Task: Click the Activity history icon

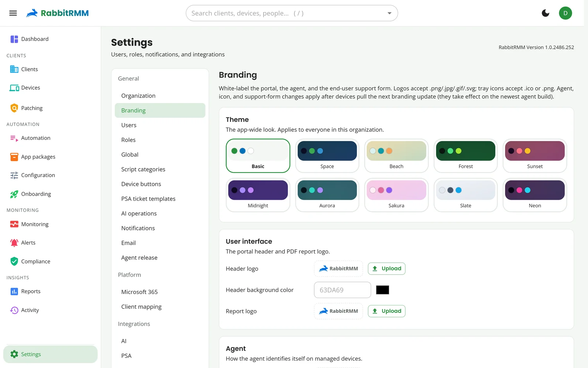Action: [x=14, y=310]
